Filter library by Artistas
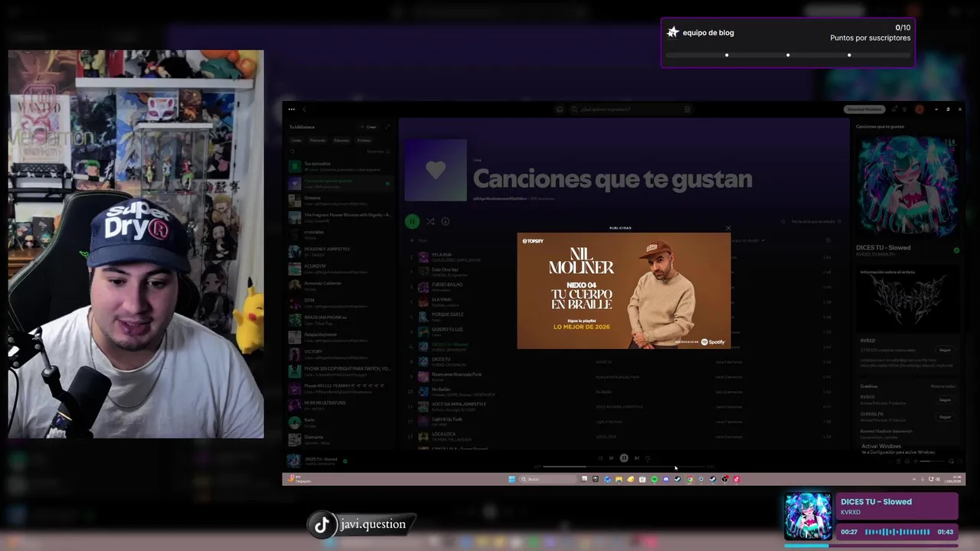Image resolution: width=980 pixels, height=551 pixels. click(364, 140)
